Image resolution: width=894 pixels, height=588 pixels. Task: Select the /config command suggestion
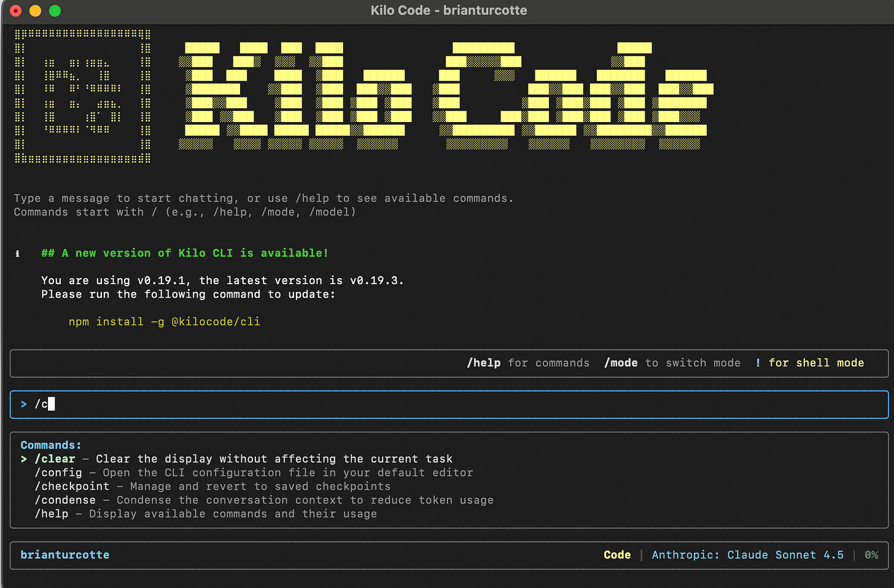click(x=254, y=473)
